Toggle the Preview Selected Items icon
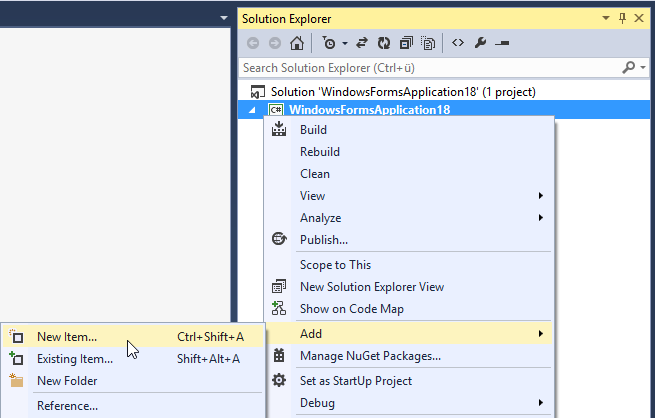Viewport: 655px width, 418px height. 502,43
